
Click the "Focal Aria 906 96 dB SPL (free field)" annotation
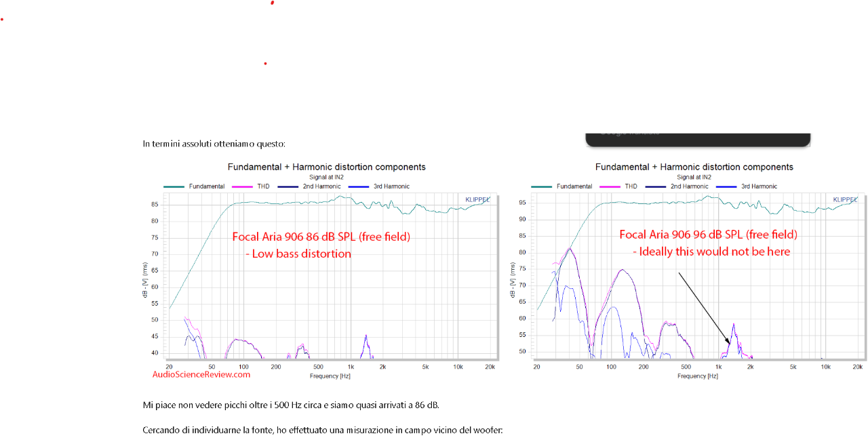709,235
